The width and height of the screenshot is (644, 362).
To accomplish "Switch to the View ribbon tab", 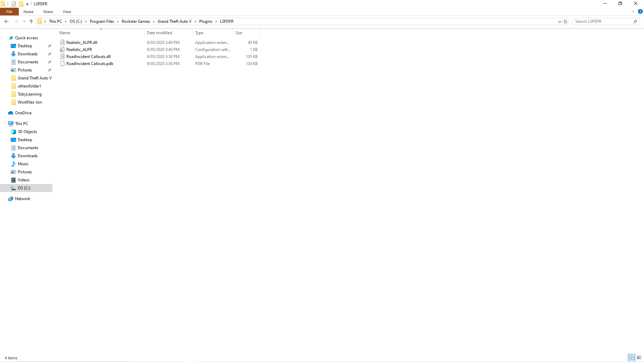I will (67, 12).
